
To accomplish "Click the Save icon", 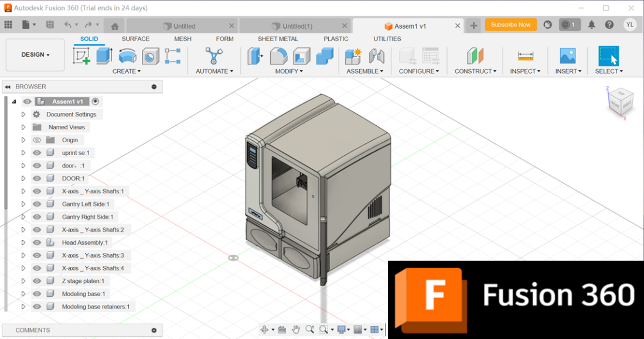I will (x=50, y=25).
